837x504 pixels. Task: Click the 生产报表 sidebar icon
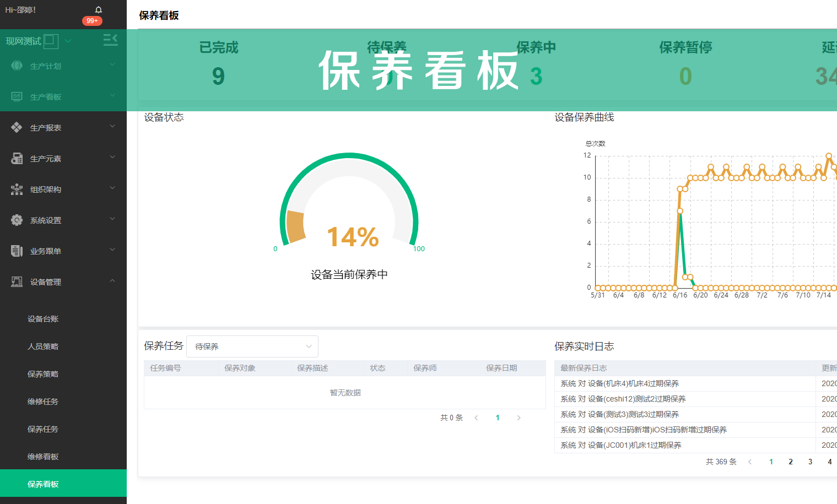17,127
